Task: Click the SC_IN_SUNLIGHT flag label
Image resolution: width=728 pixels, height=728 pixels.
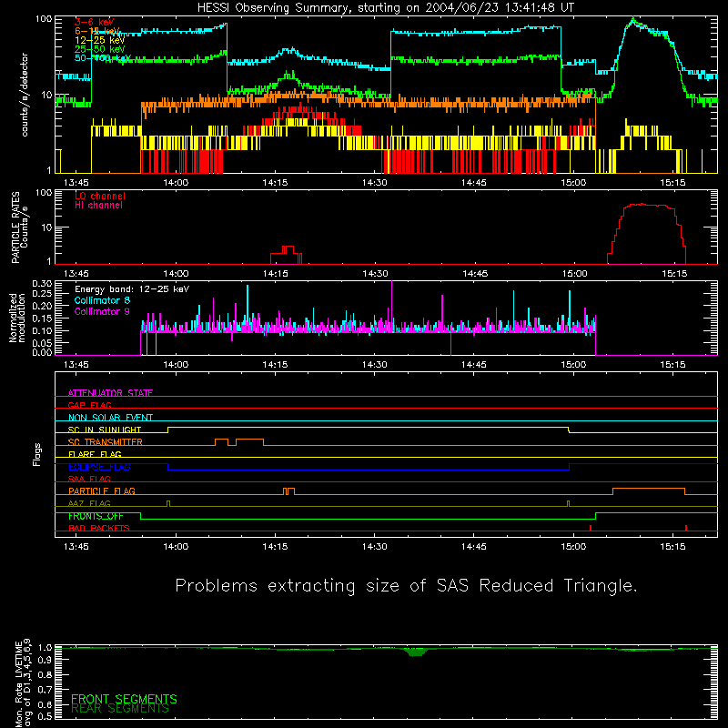Action: (105, 430)
